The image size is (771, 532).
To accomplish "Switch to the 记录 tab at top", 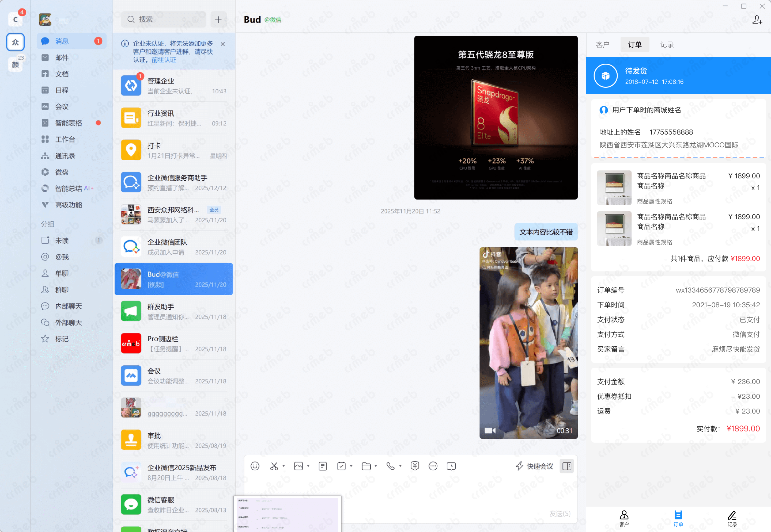I will coord(667,45).
